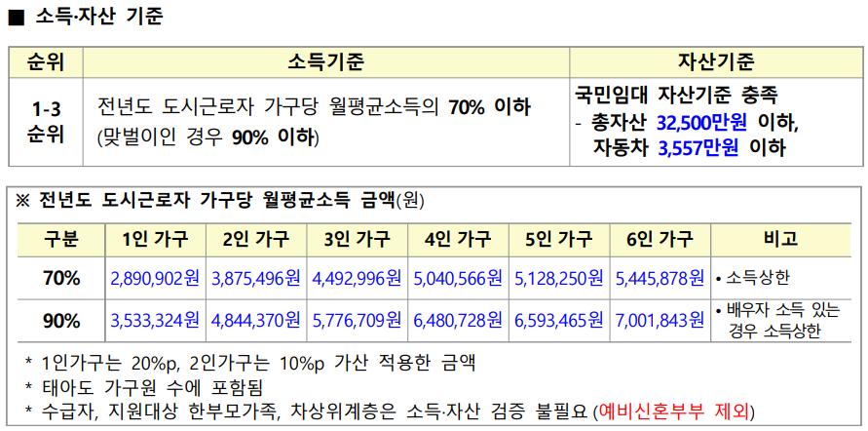The image size is (868, 431).
Task: Click the total asset value 32,500만원
Action: coord(702,122)
